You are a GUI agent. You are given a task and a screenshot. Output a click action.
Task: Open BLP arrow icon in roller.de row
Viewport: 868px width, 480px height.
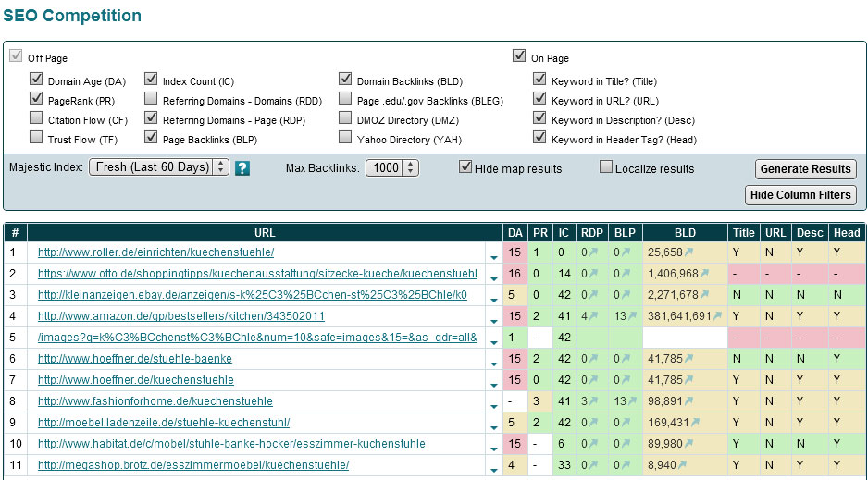point(626,252)
